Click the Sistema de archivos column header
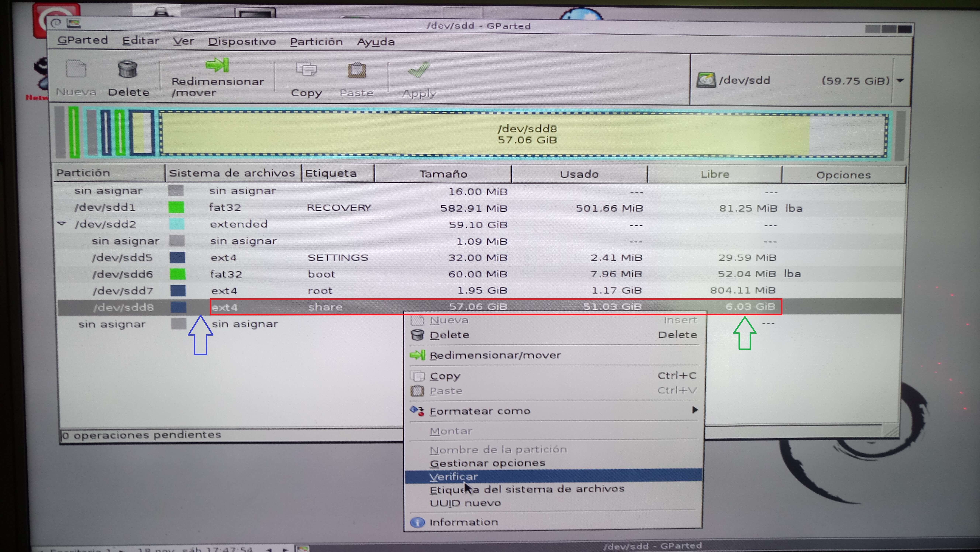Viewport: 980px width, 552px height. click(232, 173)
